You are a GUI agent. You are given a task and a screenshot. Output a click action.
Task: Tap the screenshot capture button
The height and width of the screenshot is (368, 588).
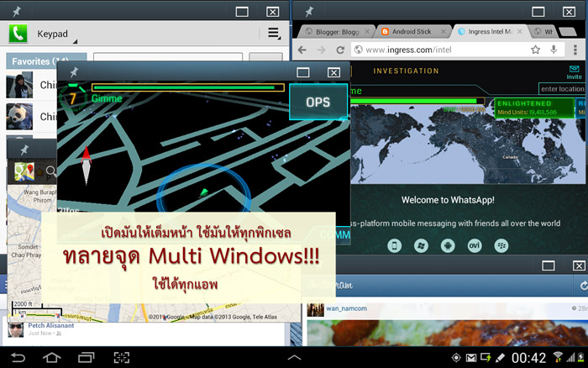[x=122, y=357]
